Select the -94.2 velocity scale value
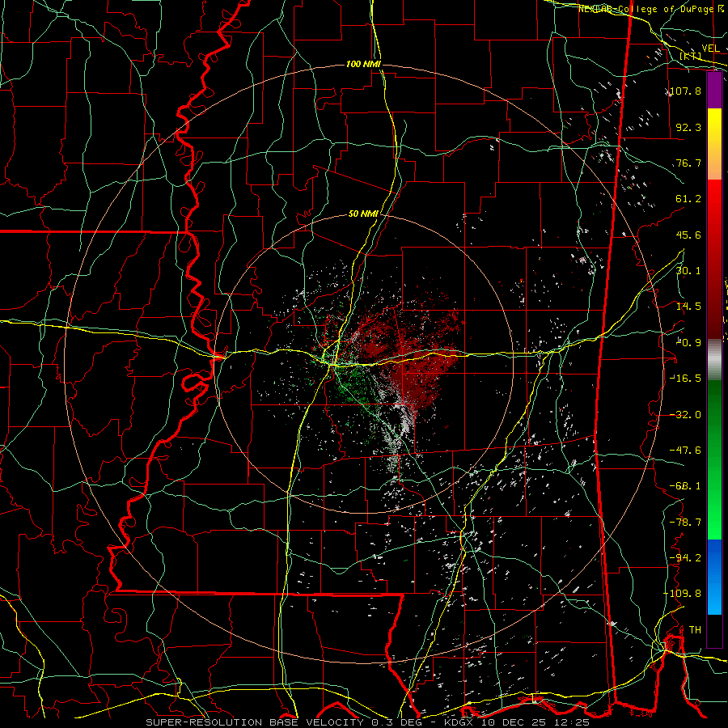This screenshot has width=728, height=728. tap(686, 557)
